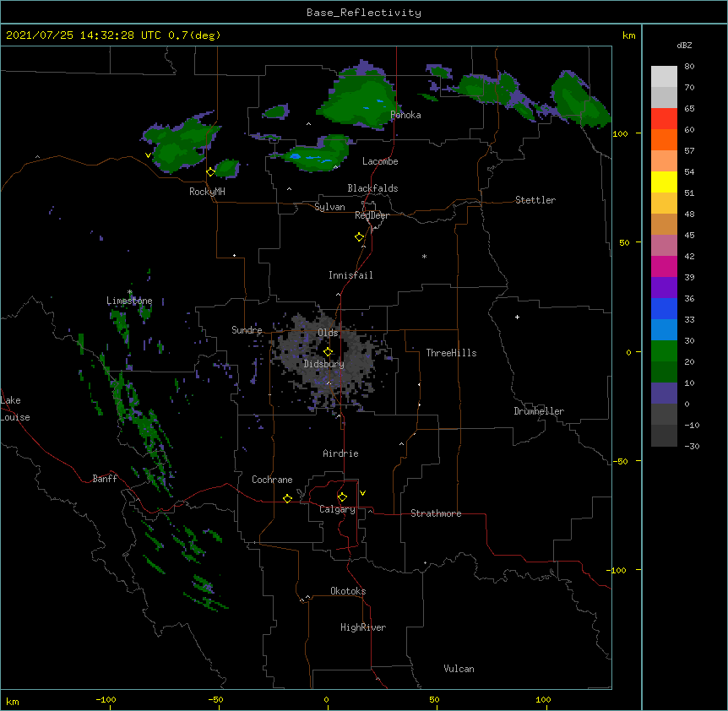This screenshot has height=711, width=728.
Task: Select the magenta 39-42 dBZ legend swatch
Action: click(664, 267)
